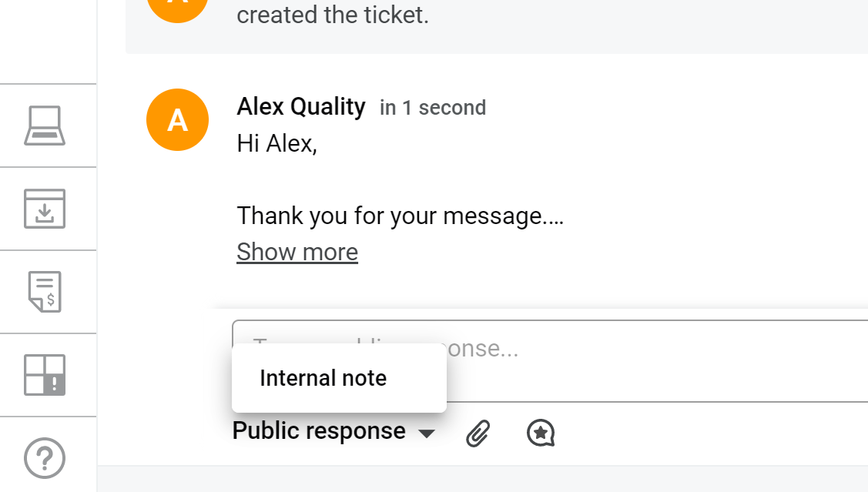Attach a file using the paperclip icon
Viewport: 868px width, 492px height.
click(x=478, y=433)
